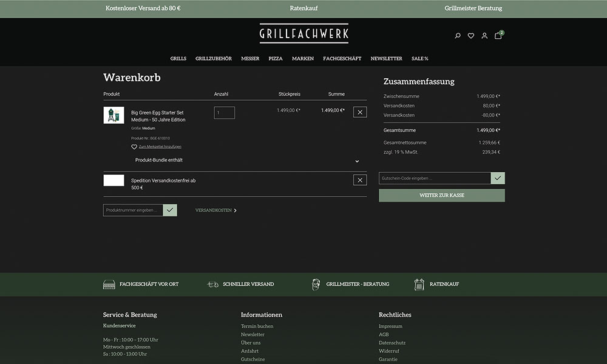This screenshot has height=364, width=607.
Task: Open the search magnifier icon in header
Action: pos(458,36)
